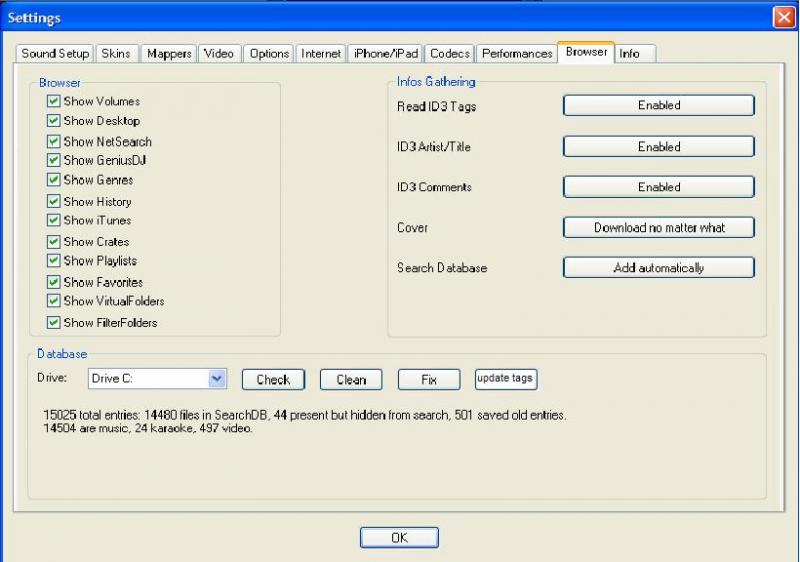Image resolution: width=800 pixels, height=562 pixels.
Task: Confirm settings with OK button
Action: pyautogui.click(x=399, y=538)
